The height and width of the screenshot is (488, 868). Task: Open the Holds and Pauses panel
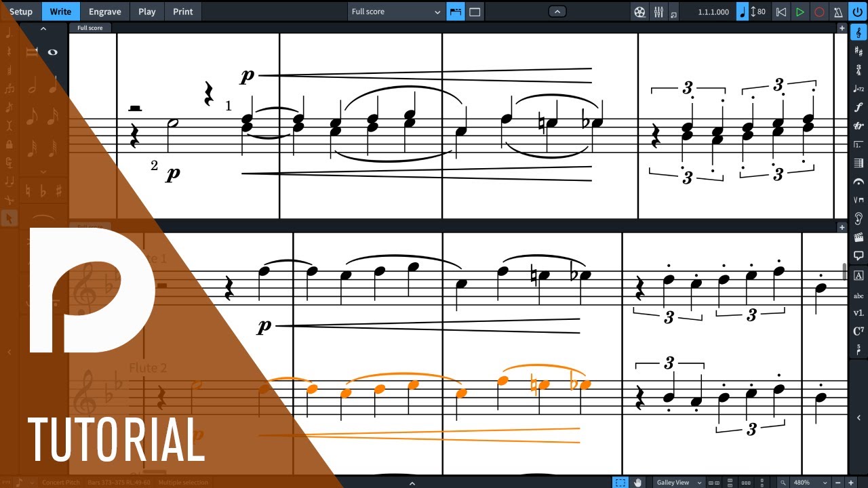tap(859, 182)
